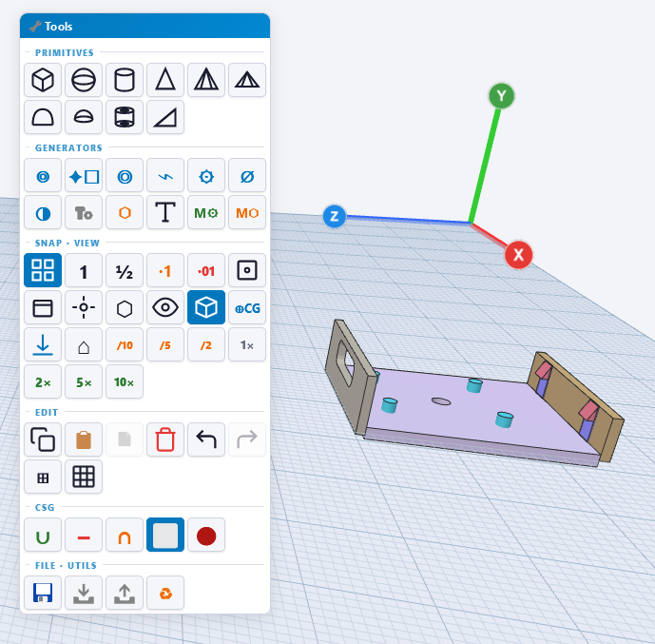The width and height of the screenshot is (655, 644).
Task: Add a wedge ramp primitive
Action: pos(165,117)
